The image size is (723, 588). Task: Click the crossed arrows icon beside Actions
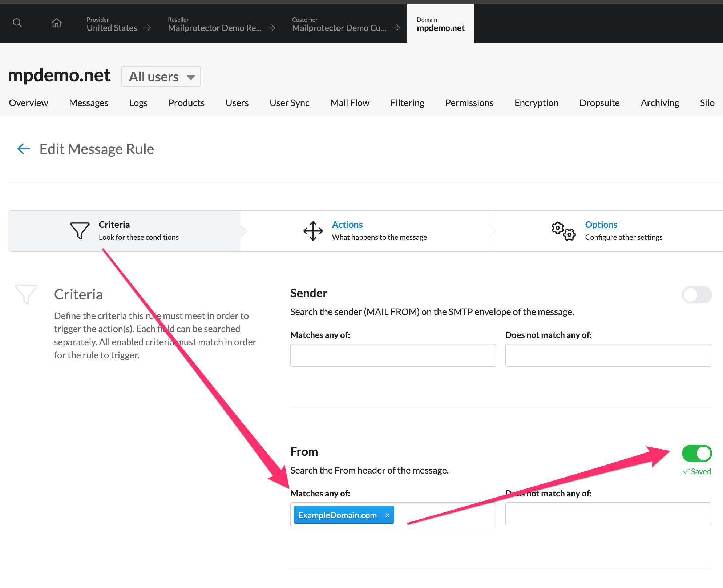(313, 230)
